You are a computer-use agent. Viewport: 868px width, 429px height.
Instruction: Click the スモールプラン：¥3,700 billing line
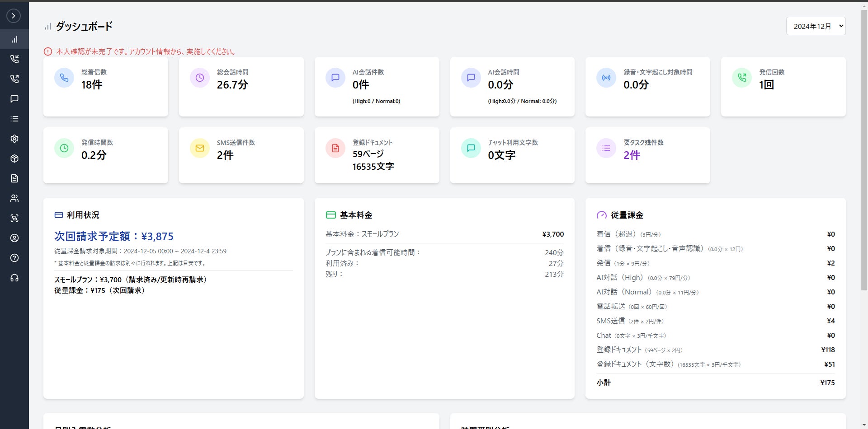click(131, 280)
